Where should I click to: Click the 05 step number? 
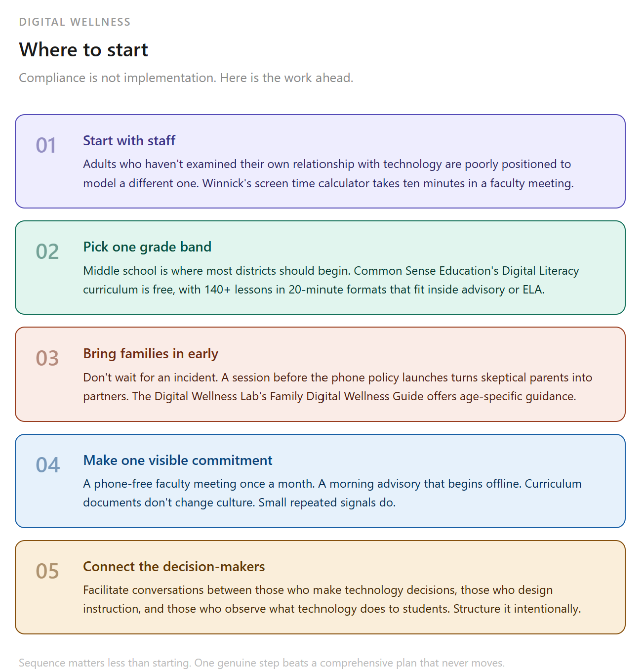tap(47, 571)
